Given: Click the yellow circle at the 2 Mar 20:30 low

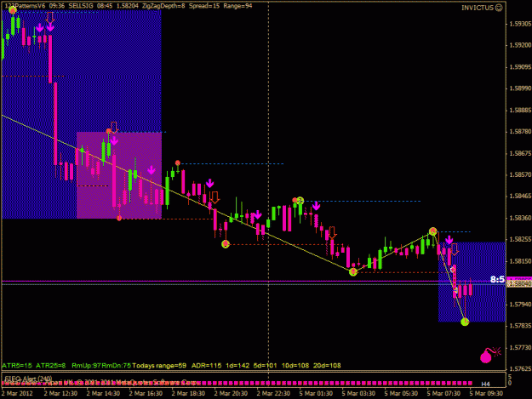Looking at the screenshot, I should point(226,244).
